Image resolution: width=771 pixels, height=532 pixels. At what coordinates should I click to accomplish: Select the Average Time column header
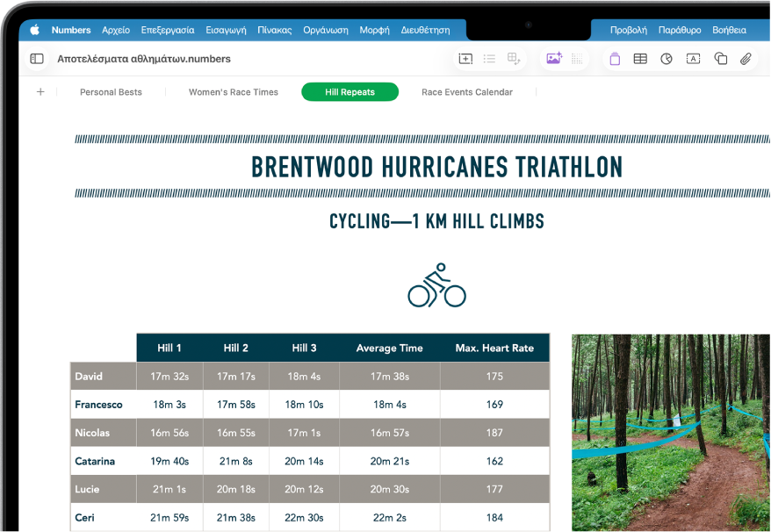389,349
